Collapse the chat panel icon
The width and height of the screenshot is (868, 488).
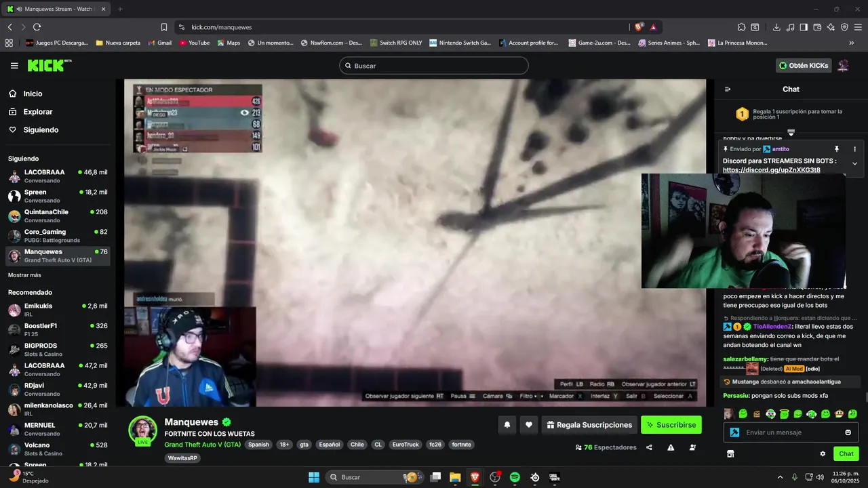coord(728,89)
